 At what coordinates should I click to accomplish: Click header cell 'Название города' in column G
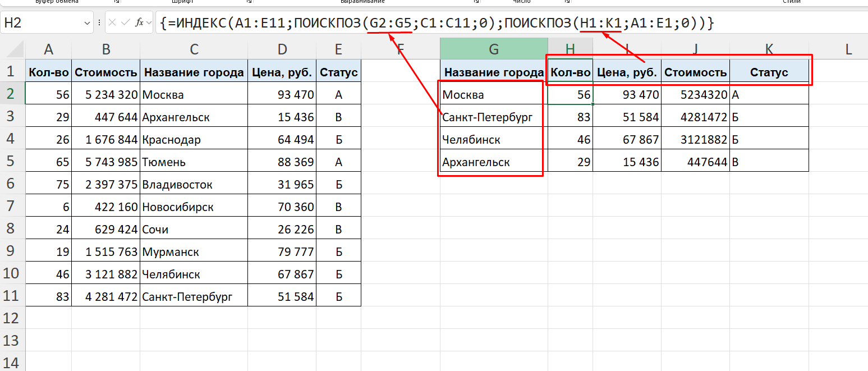pos(494,72)
